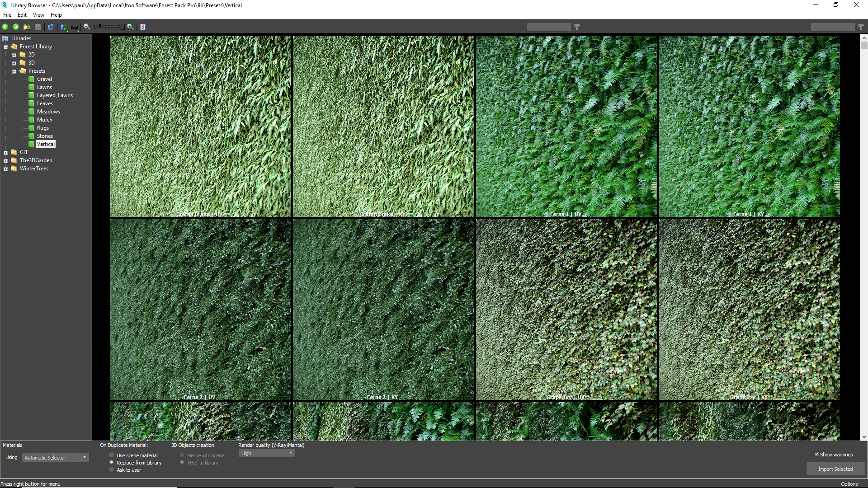
Task: Select the Ask to user option
Action: coord(111,469)
